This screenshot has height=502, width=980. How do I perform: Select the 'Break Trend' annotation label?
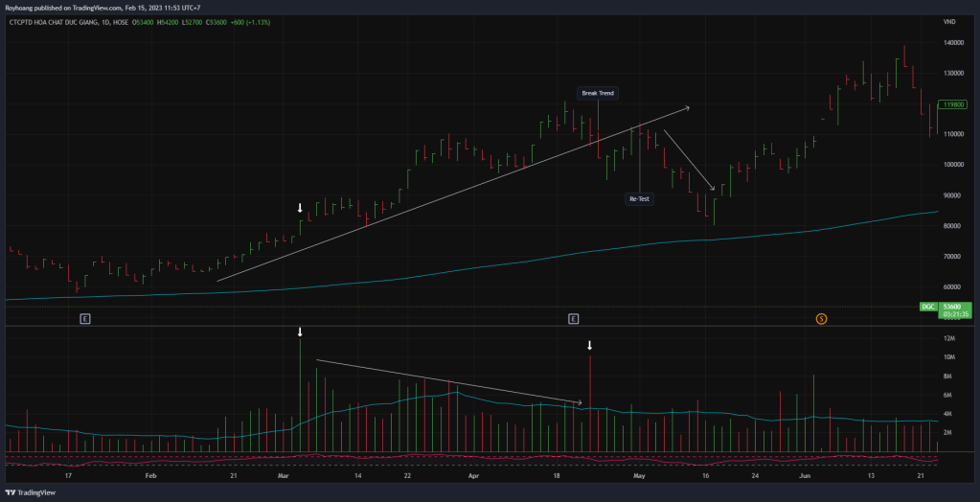[598, 93]
